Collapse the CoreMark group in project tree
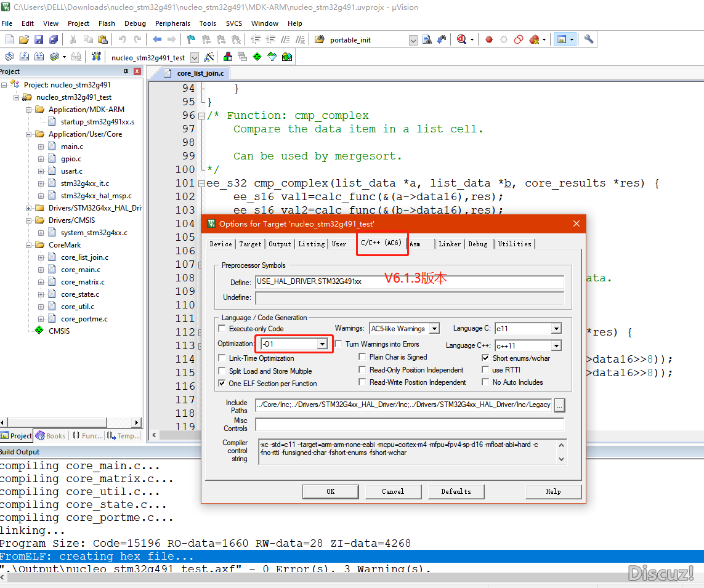The image size is (704, 588). (x=29, y=245)
